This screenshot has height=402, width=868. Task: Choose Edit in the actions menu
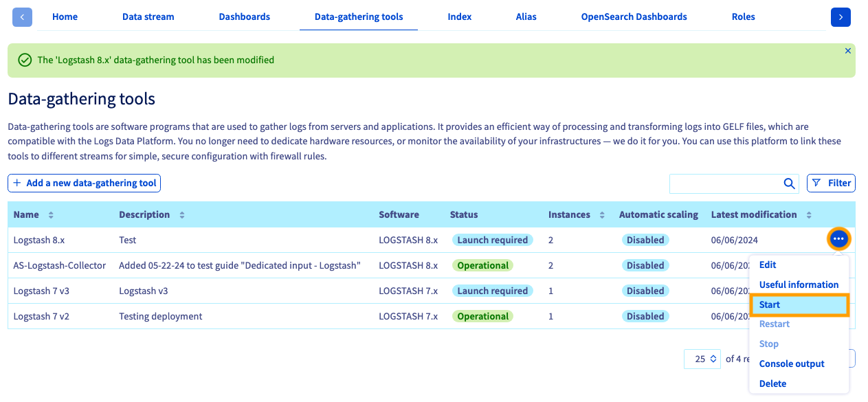(x=768, y=265)
